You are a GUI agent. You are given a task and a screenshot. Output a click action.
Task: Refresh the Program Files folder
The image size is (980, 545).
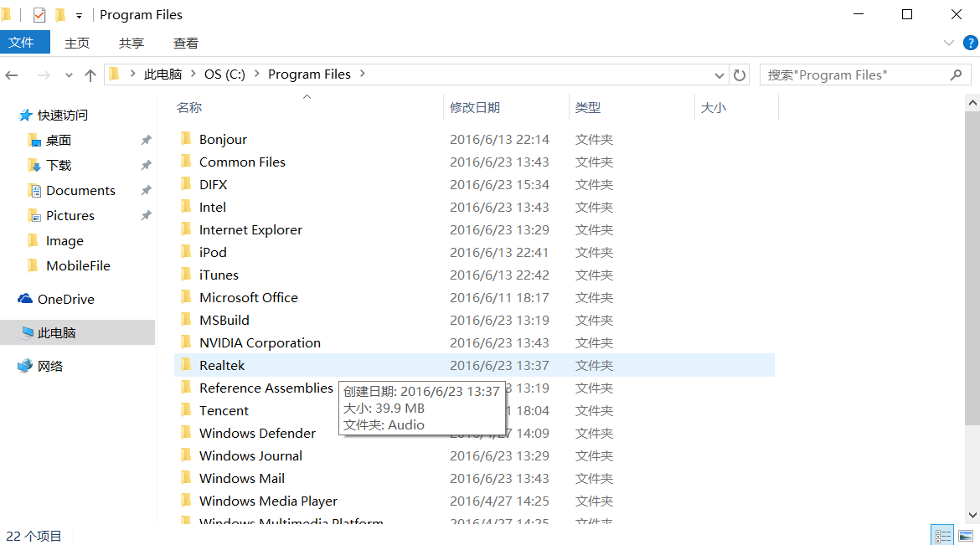pos(740,75)
